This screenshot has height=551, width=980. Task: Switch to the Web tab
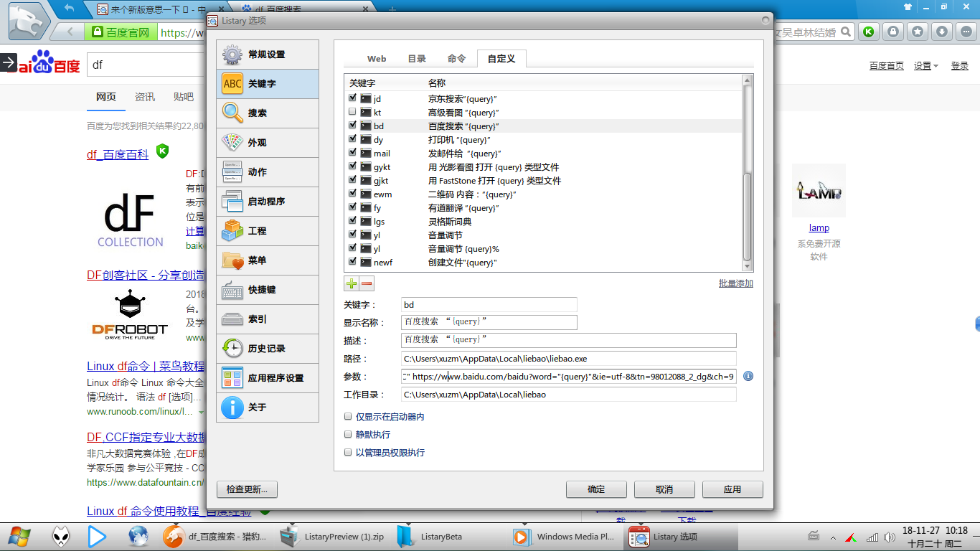pyautogui.click(x=377, y=59)
